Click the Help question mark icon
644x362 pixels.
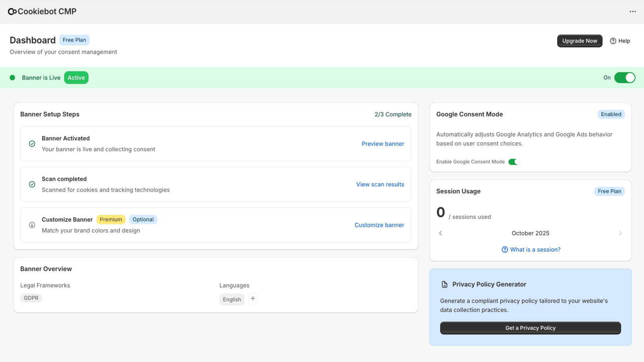(613, 41)
